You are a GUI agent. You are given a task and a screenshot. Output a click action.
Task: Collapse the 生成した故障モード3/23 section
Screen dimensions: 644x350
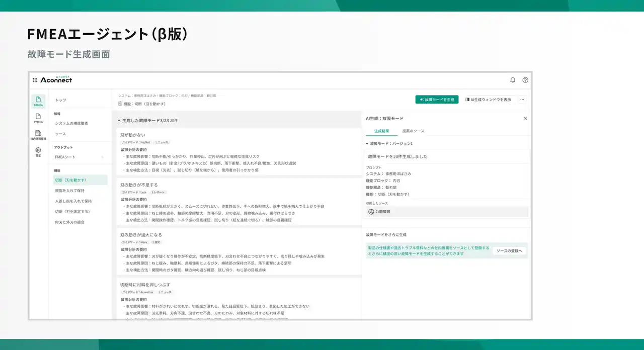pyautogui.click(x=119, y=121)
